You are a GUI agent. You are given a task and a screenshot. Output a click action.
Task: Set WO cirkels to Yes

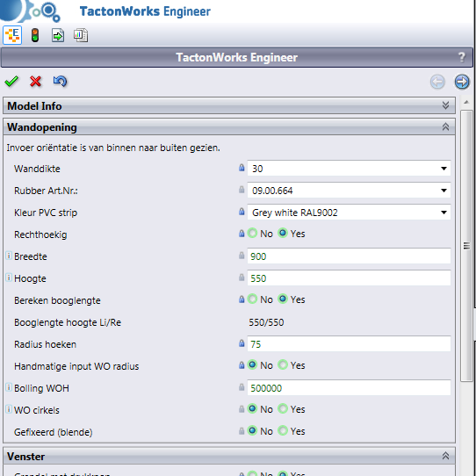click(x=283, y=408)
